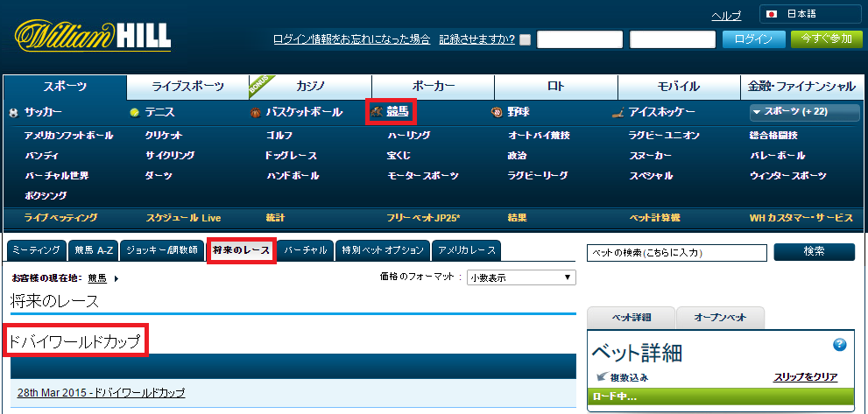Open the スケジュール Live link
The height and width of the screenshot is (414, 868).
pyautogui.click(x=183, y=218)
